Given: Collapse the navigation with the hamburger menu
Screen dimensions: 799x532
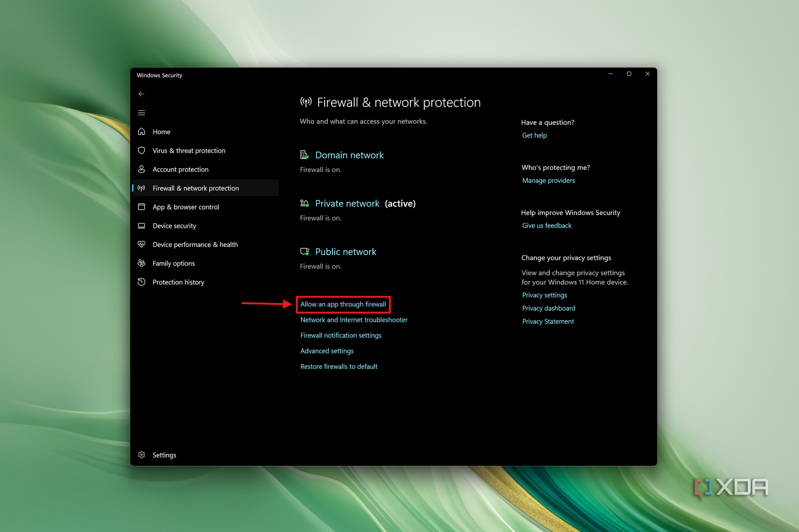Looking at the screenshot, I should pyautogui.click(x=141, y=112).
